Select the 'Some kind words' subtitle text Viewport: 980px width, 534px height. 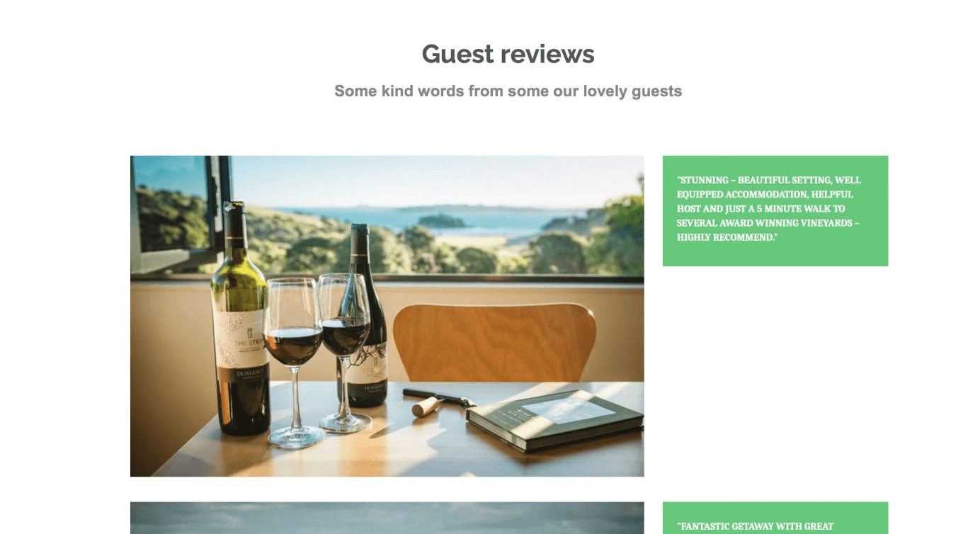[x=508, y=91]
